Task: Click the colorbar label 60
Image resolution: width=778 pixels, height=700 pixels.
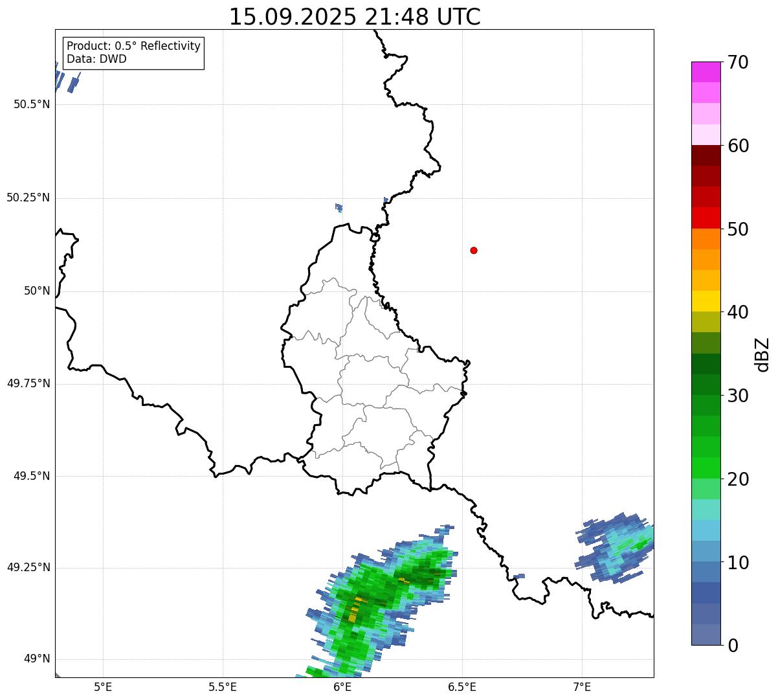Action: click(738, 146)
